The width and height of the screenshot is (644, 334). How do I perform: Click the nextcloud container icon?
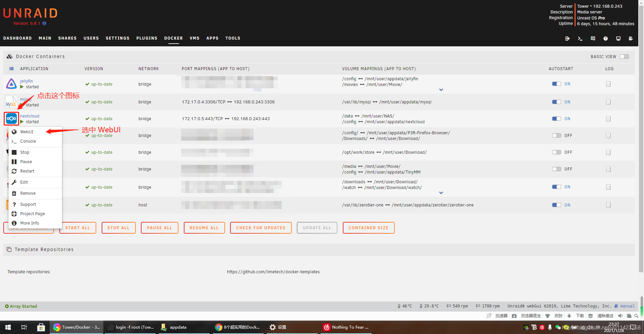point(11,118)
